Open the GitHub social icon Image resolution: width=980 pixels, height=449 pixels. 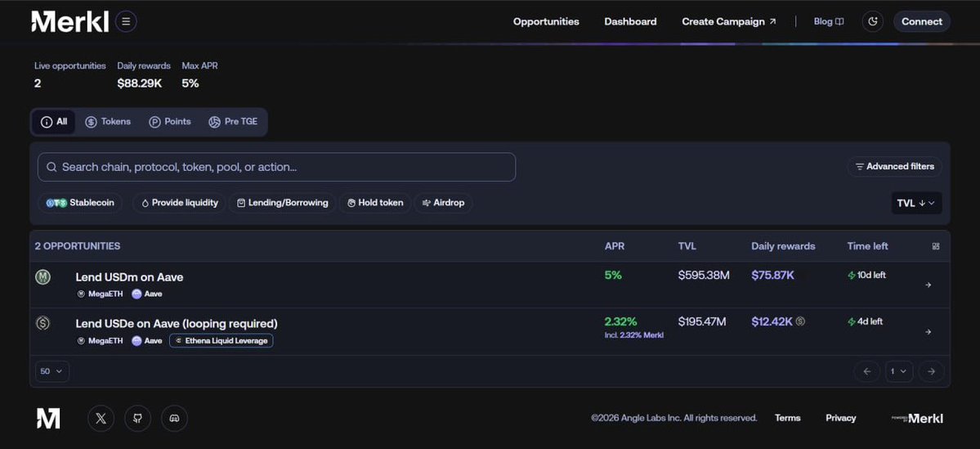(x=137, y=419)
